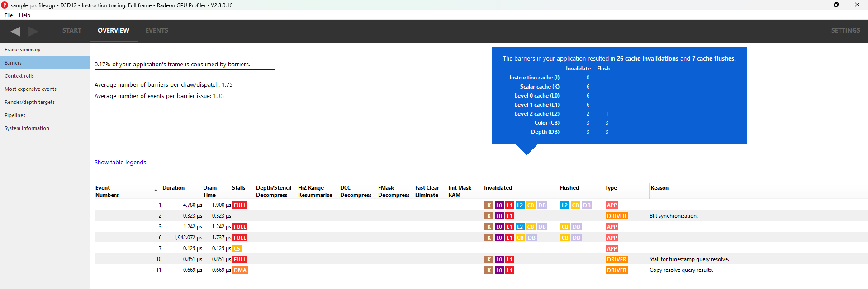The width and height of the screenshot is (868, 289).
Task: Click the barrier percentage progress bar
Action: (185, 73)
